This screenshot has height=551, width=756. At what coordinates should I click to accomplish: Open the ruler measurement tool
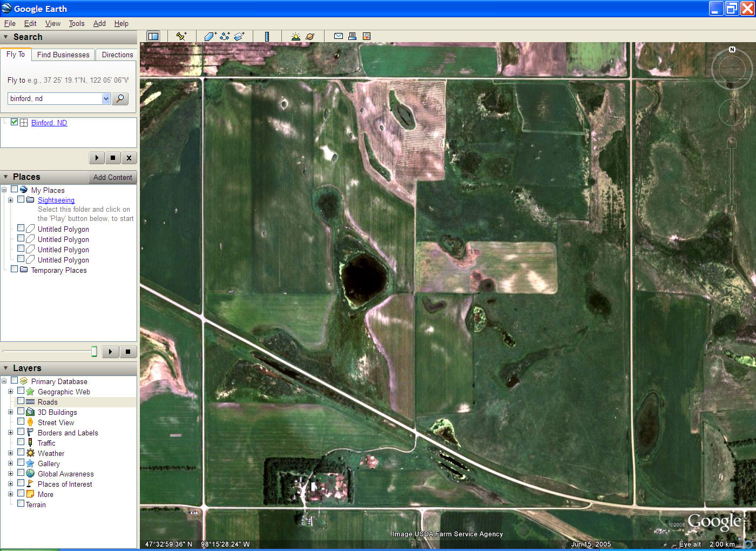coord(267,36)
